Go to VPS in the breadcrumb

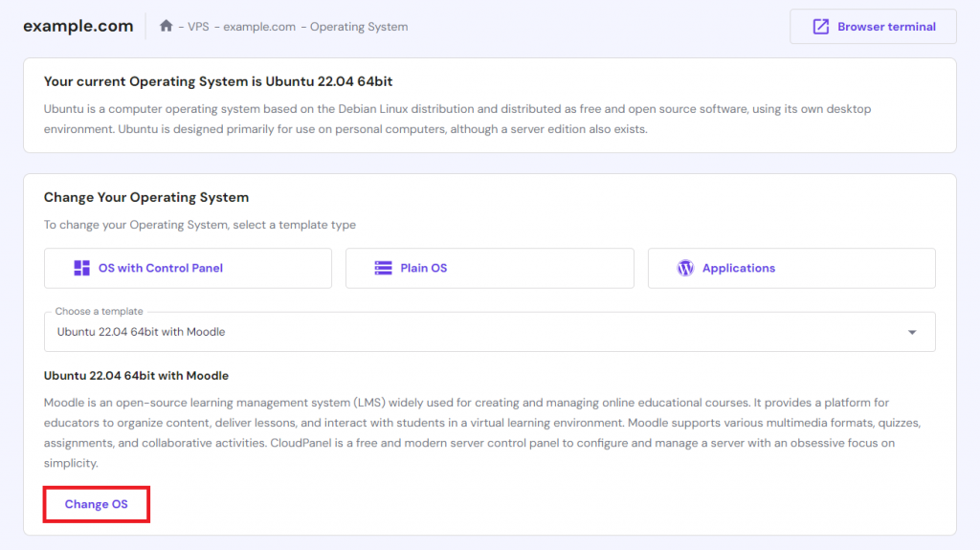pyautogui.click(x=199, y=27)
